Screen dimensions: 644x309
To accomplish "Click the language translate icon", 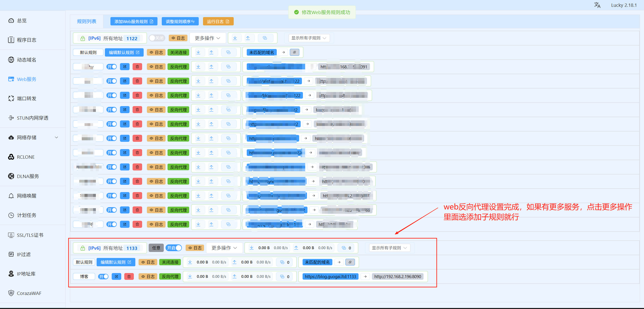I will click(597, 5).
